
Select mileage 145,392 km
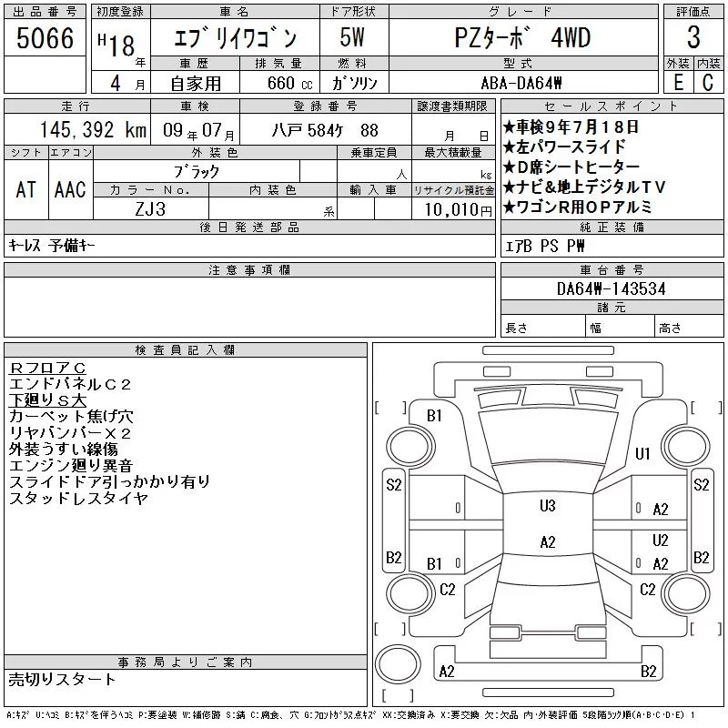[x=93, y=130]
